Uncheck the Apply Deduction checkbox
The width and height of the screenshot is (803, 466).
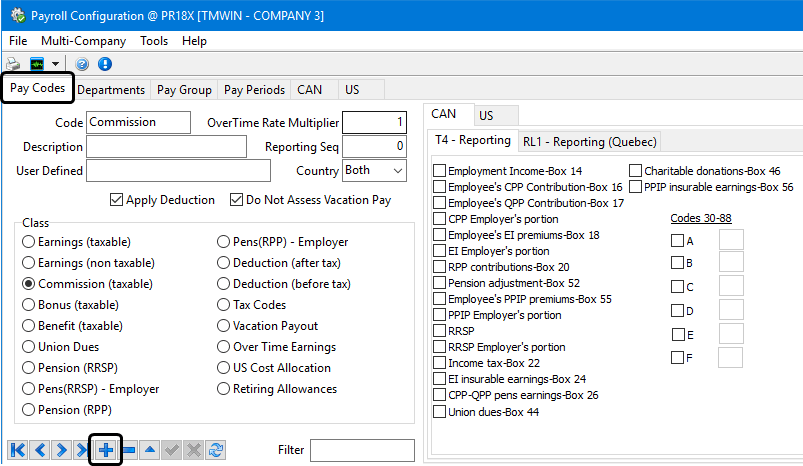(x=117, y=200)
